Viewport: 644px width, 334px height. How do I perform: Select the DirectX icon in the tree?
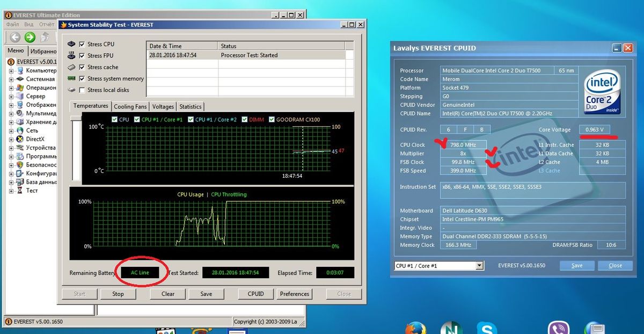[x=20, y=139]
